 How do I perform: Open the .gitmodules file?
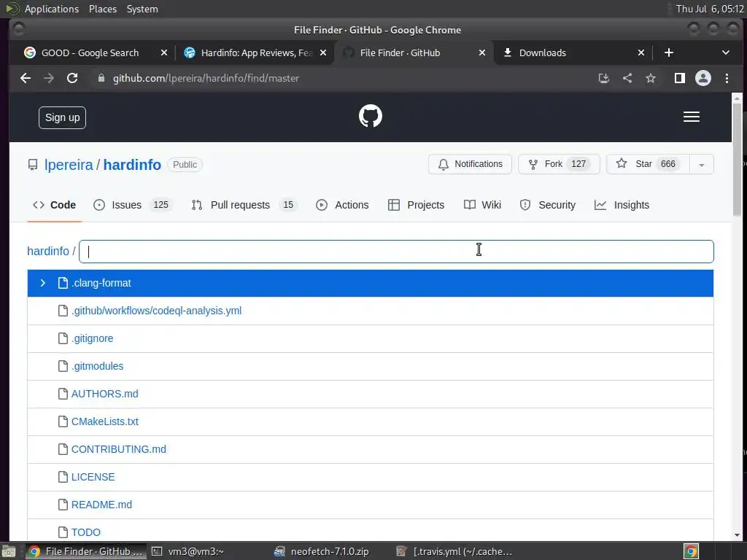tap(97, 366)
